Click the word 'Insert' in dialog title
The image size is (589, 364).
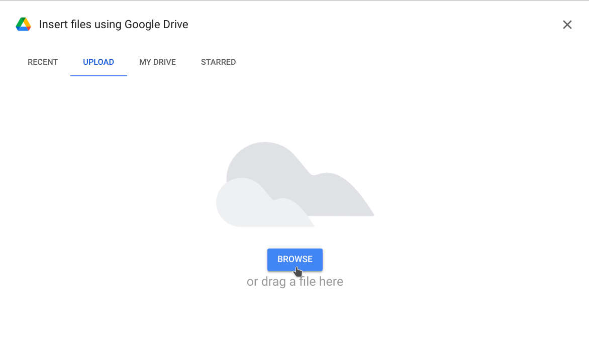pos(53,25)
